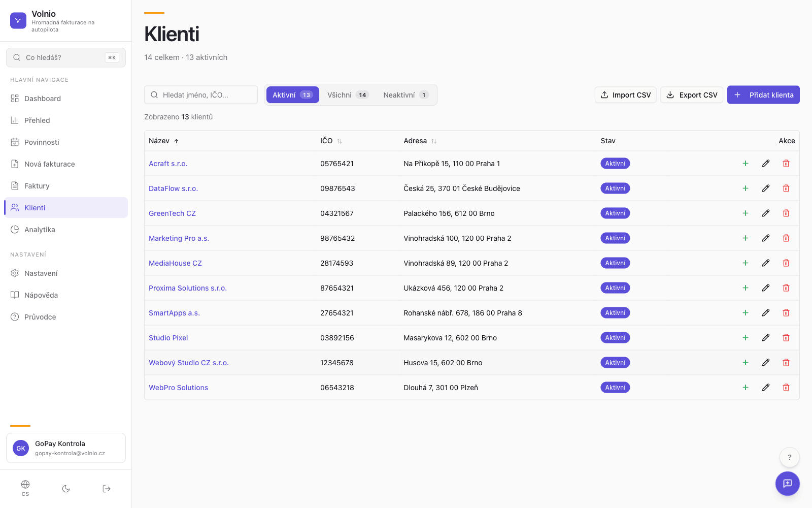Click plus icon in SmartApps a.s. row
This screenshot has height=508, width=812.
click(746, 313)
